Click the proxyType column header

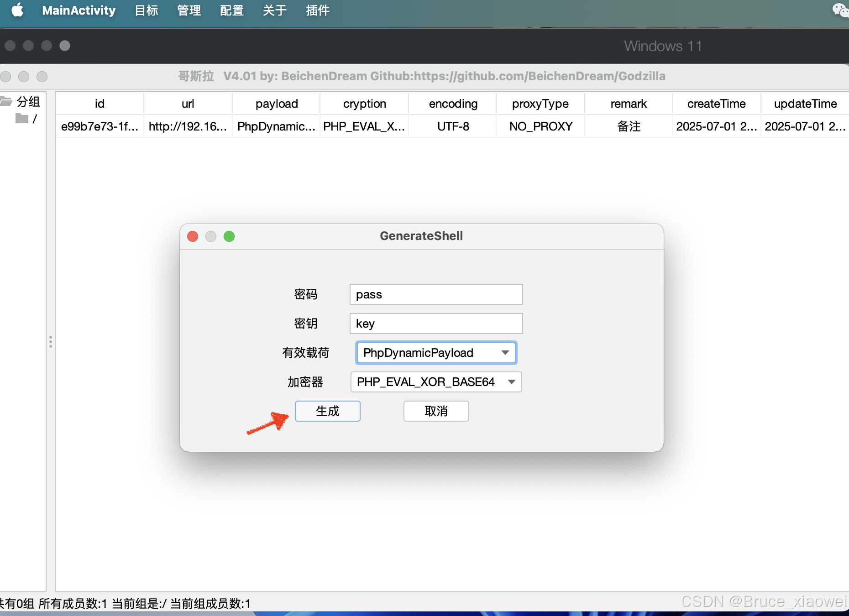540,104
